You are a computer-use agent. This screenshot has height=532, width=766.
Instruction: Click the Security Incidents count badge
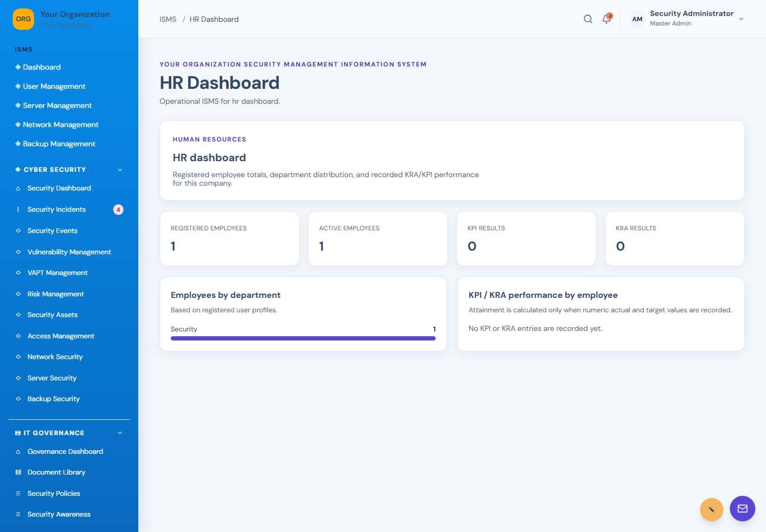[118, 210]
